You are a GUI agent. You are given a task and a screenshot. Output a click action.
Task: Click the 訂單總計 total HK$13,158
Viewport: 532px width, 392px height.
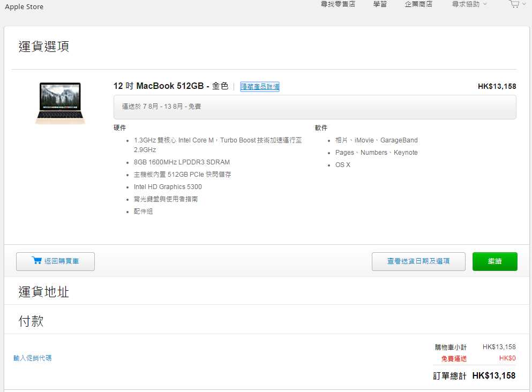coord(493,376)
